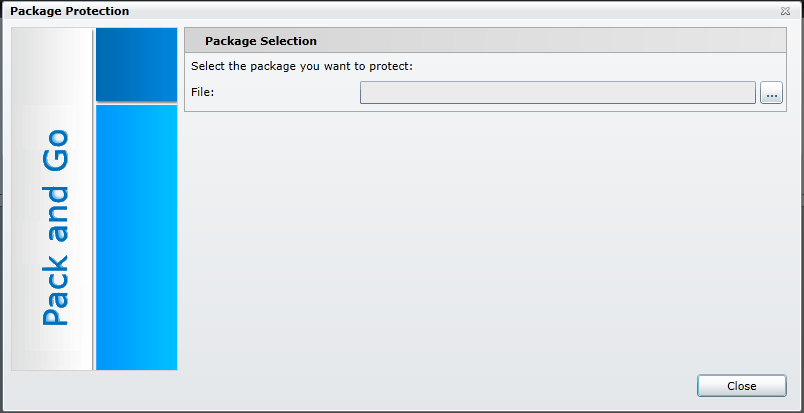Viewport: 804px width, 413px height.
Task: Click the word "Protection" in the window title
Action: point(97,11)
